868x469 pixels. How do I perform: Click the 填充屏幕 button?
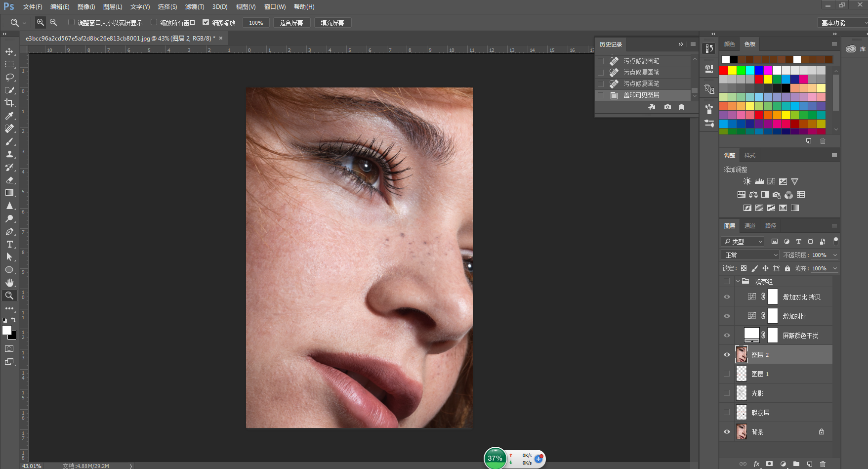(x=332, y=23)
